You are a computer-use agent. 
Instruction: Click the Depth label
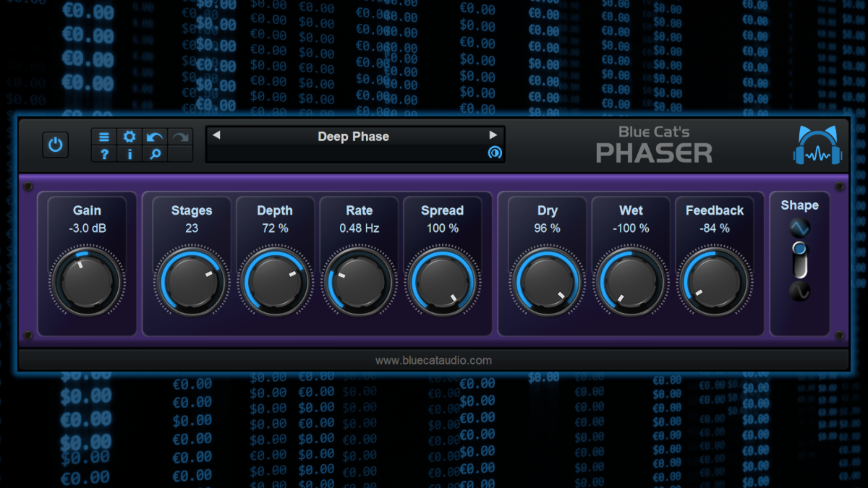click(275, 210)
